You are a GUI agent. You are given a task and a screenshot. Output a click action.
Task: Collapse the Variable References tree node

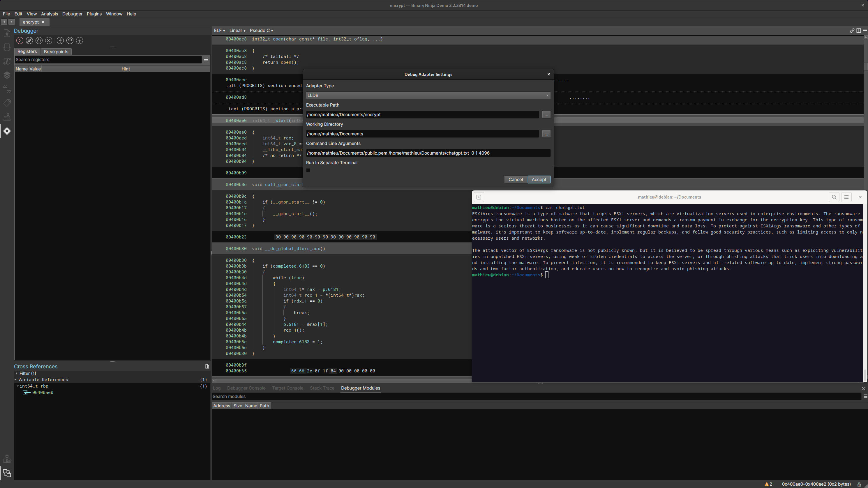[x=15, y=380]
